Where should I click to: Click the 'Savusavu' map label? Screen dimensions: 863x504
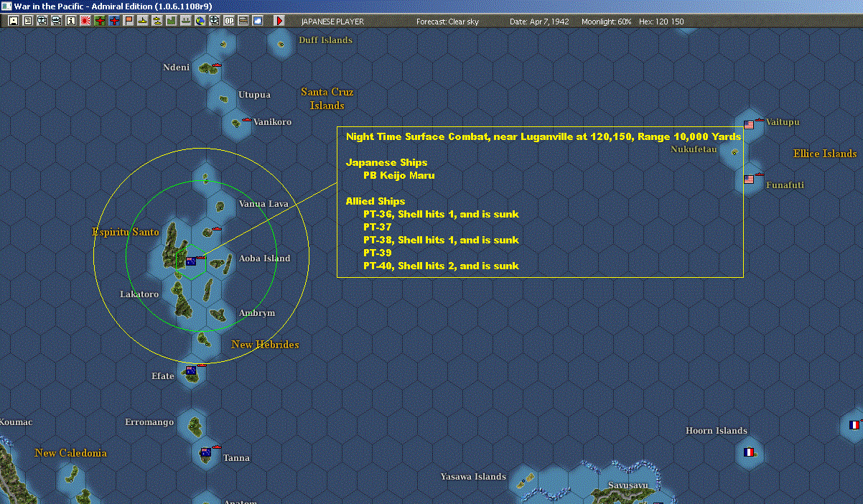point(628,485)
